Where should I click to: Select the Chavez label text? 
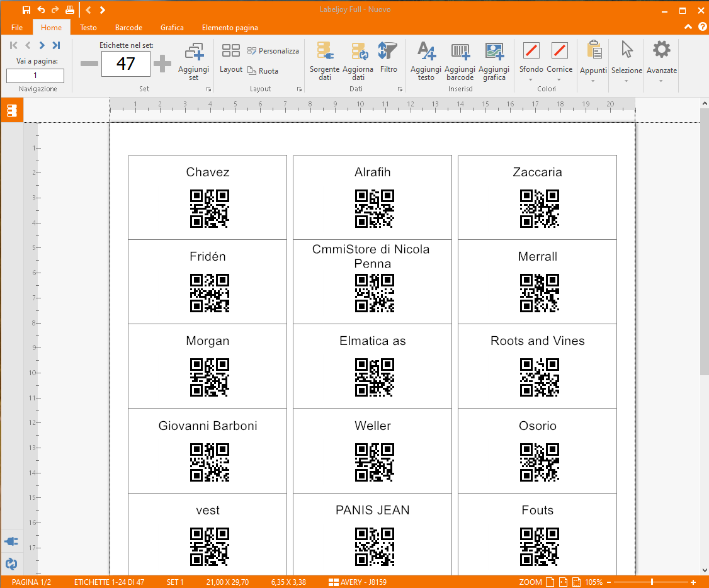208,172
